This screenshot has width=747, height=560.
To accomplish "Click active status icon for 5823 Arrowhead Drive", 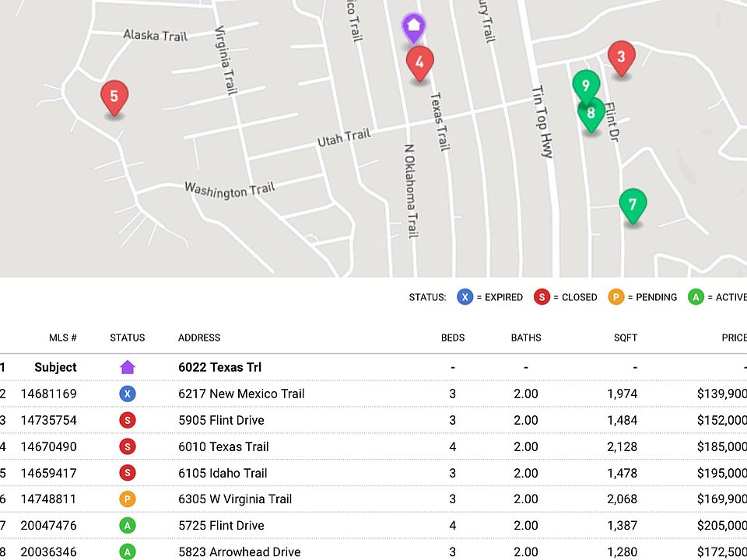I will point(127,552).
